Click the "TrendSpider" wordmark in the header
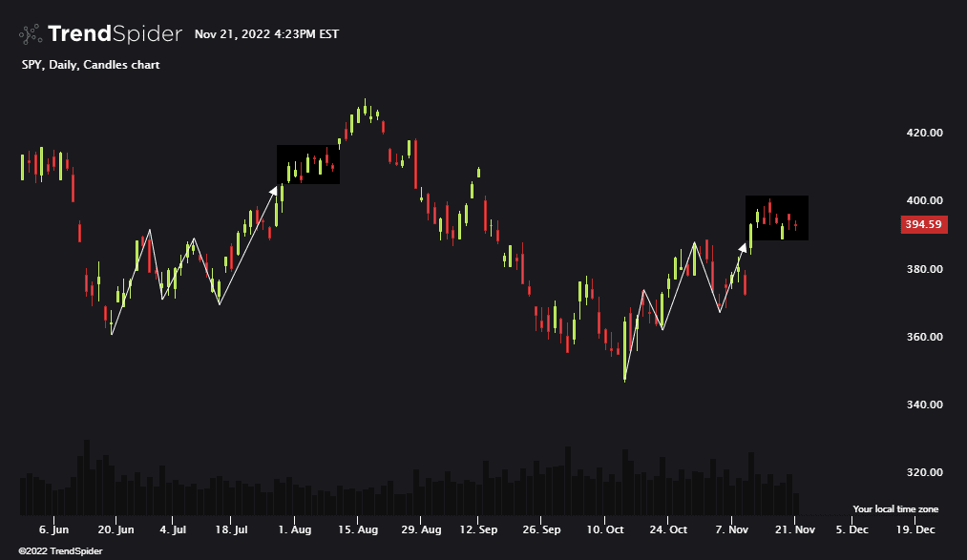The height and width of the screenshot is (560, 967). click(x=115, y=34)
